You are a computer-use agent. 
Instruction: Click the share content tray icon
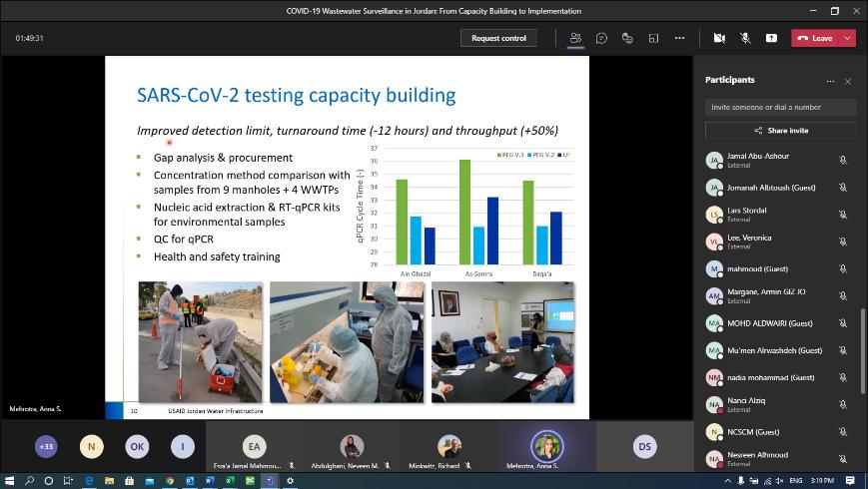click(771, 38)
